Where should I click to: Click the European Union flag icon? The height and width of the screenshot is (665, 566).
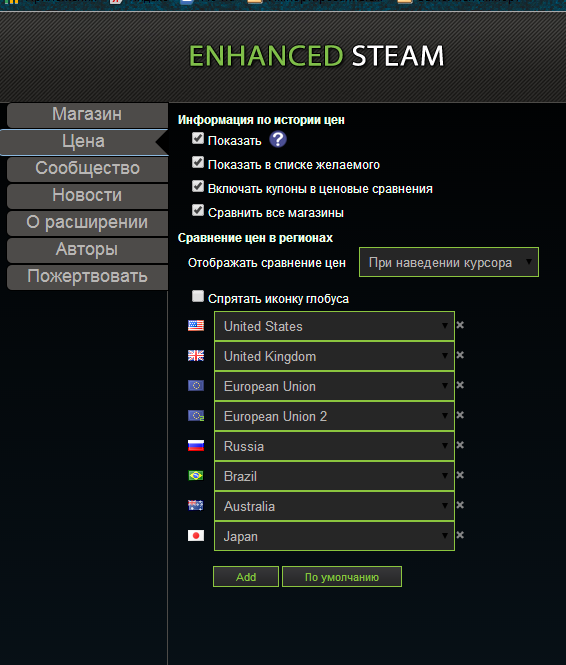pyautogui.click(x=196, y=386)
